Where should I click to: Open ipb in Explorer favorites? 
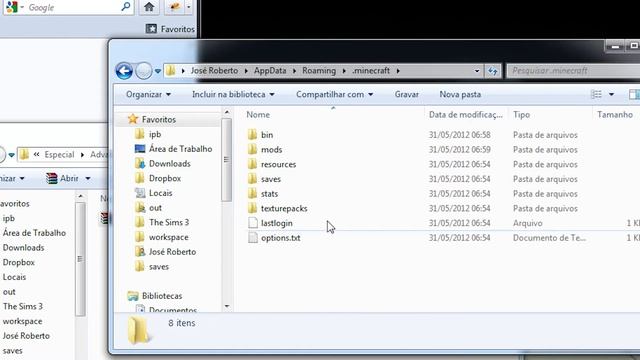(155, 134)
